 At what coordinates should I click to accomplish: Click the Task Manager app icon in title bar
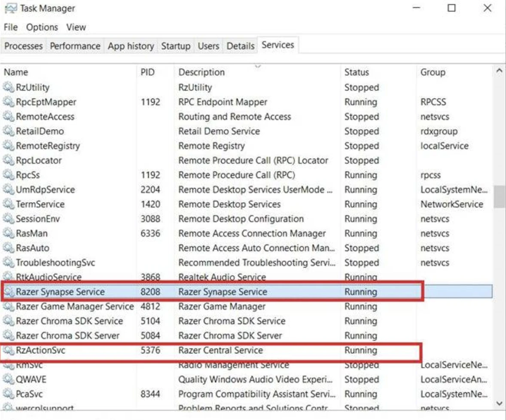click(10, 9)
